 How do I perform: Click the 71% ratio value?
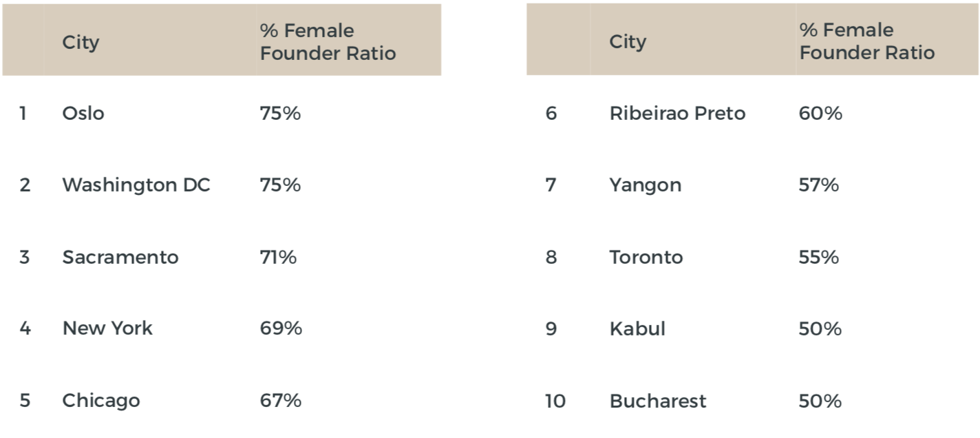click(x=278, y=258)
